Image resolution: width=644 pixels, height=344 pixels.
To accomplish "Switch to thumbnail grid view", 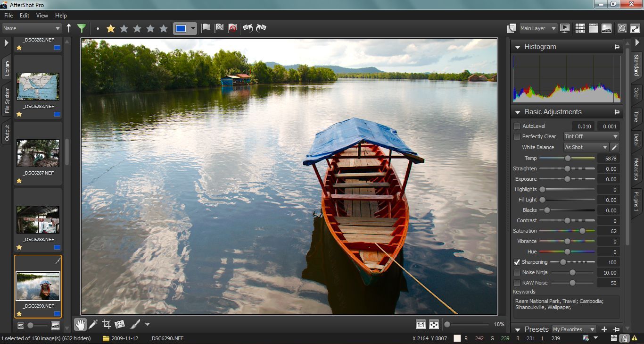I will (580, 28).
